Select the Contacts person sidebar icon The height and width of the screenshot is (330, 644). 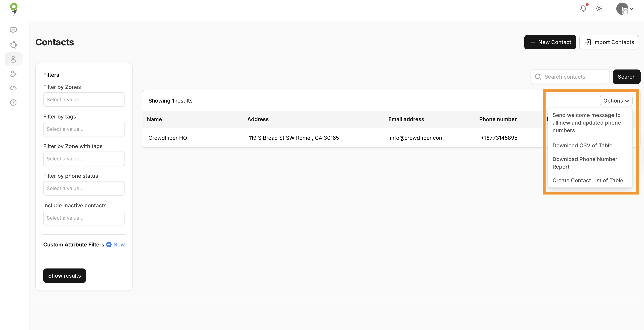tap(13, 59)
